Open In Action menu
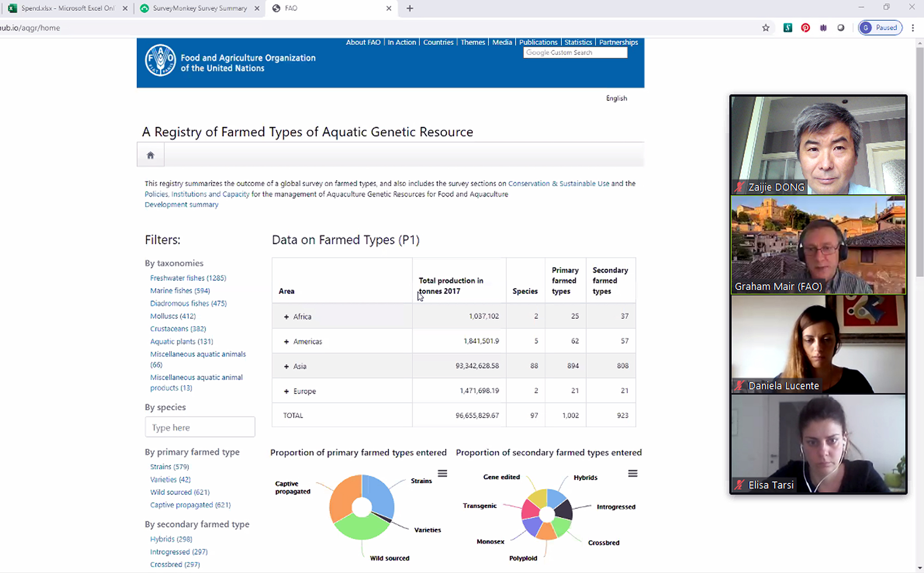The image size is (924, 573). [401, 42]
